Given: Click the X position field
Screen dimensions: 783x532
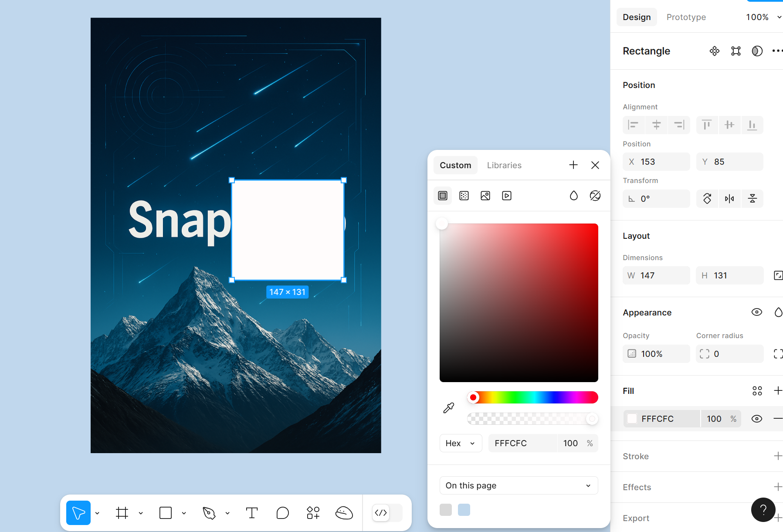Looking at the screenshot, I should click(x=656, y=162).
